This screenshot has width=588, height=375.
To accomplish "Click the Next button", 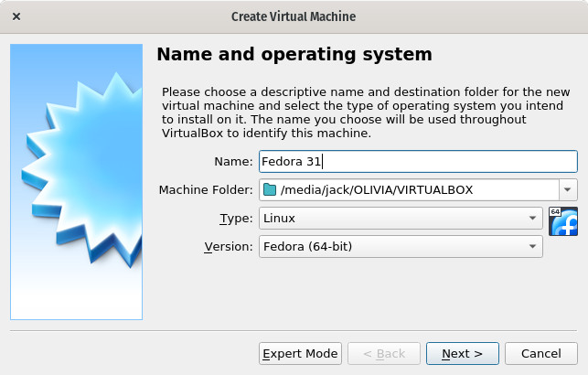I will [463, 353].
